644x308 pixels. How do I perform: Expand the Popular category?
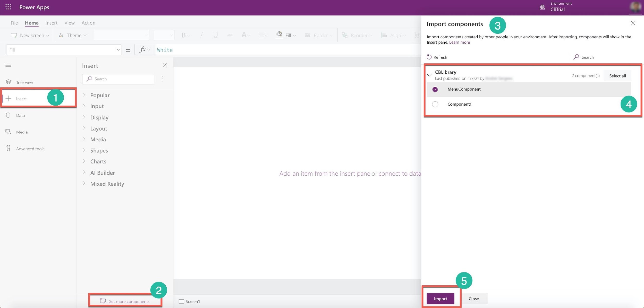[x=84, y=95]
